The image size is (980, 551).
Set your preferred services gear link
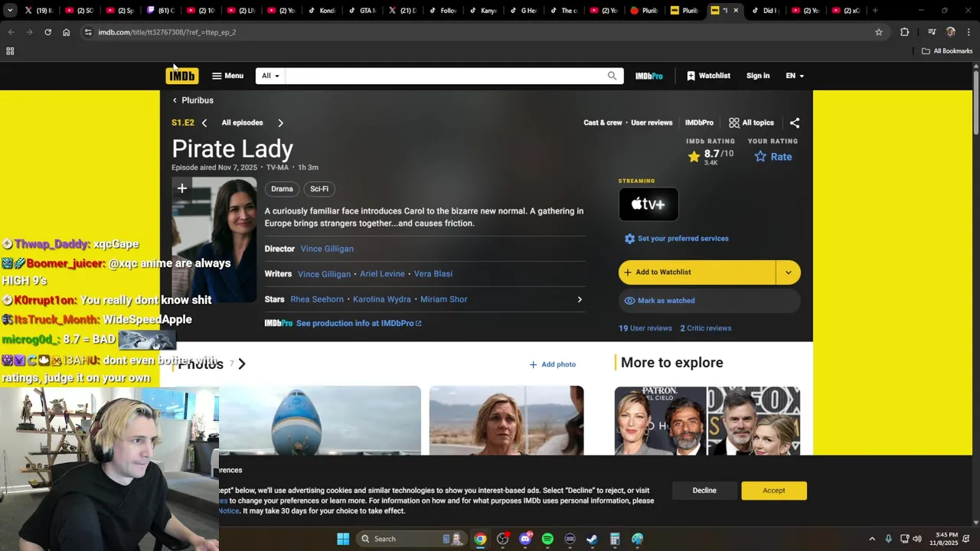(x=677, y=239)
